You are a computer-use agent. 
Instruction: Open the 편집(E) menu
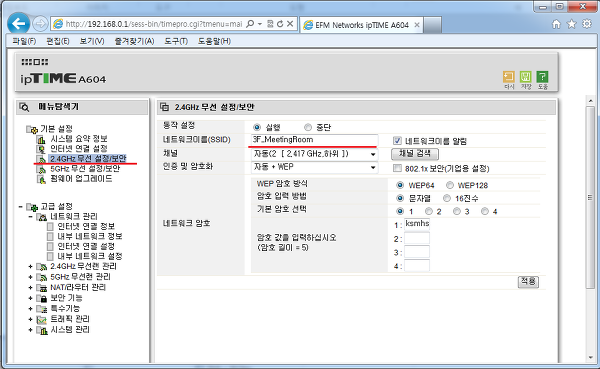(58, 41)
